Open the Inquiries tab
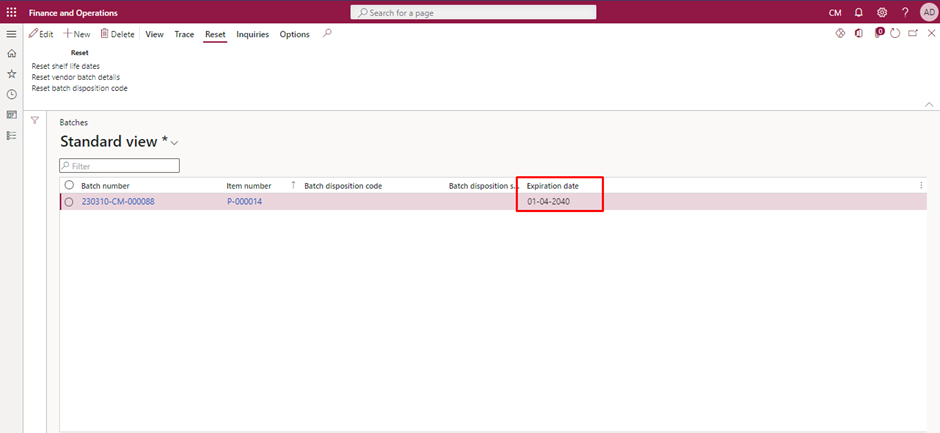This screenshot has height=433, width=940. pos(252,34)
